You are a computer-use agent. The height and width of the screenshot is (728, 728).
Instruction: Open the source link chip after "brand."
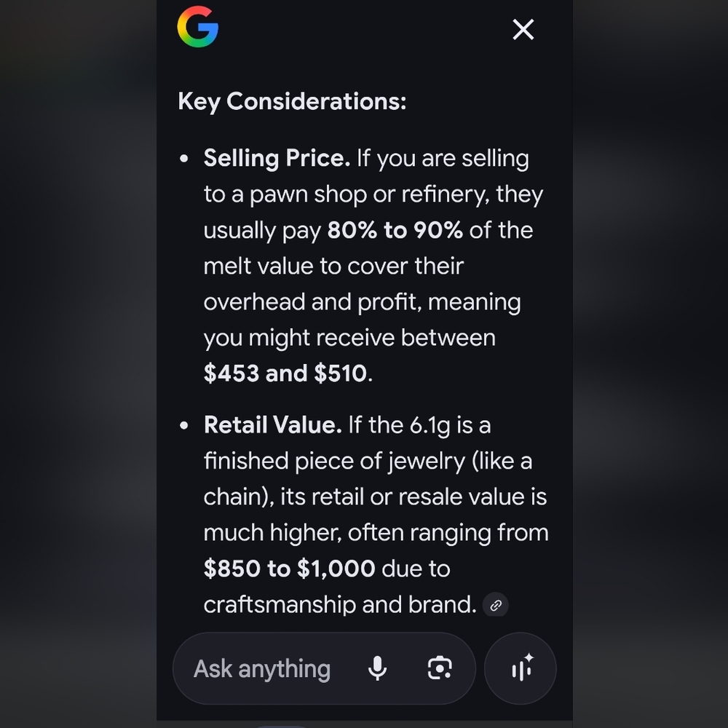click(495, 605)
